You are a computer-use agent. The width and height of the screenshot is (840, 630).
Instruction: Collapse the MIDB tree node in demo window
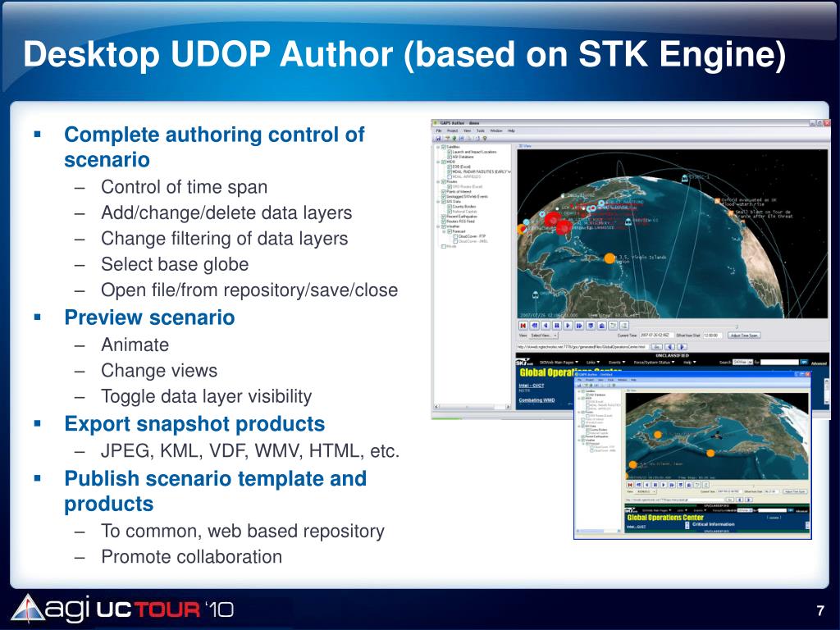[438, 162]
